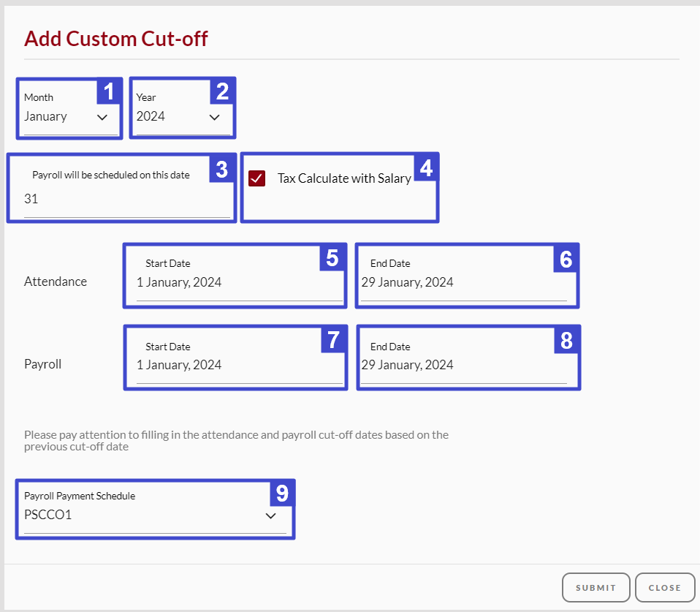Screen dimensions: 700x612
Task: Click the cut-off dates reminder note text
Action: 236,440
